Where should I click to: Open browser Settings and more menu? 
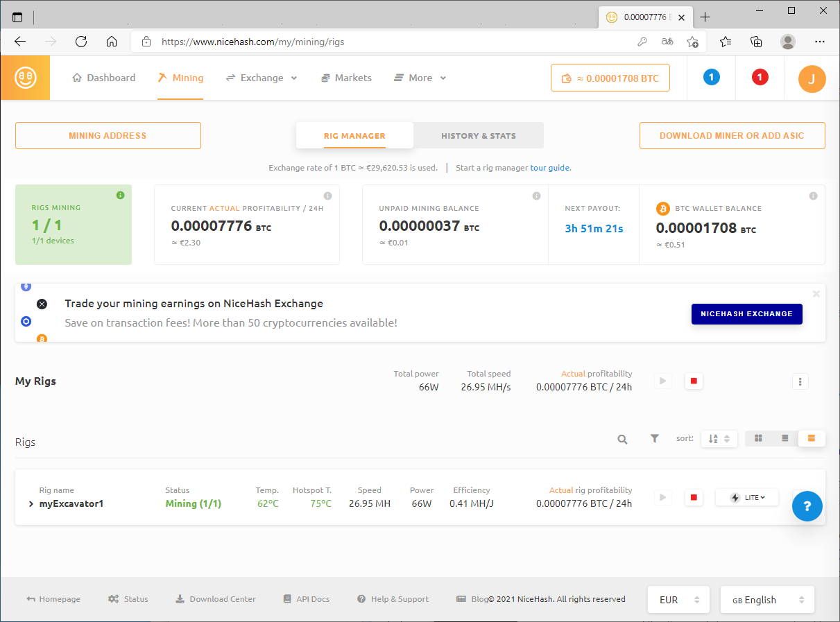coord(820,42)
